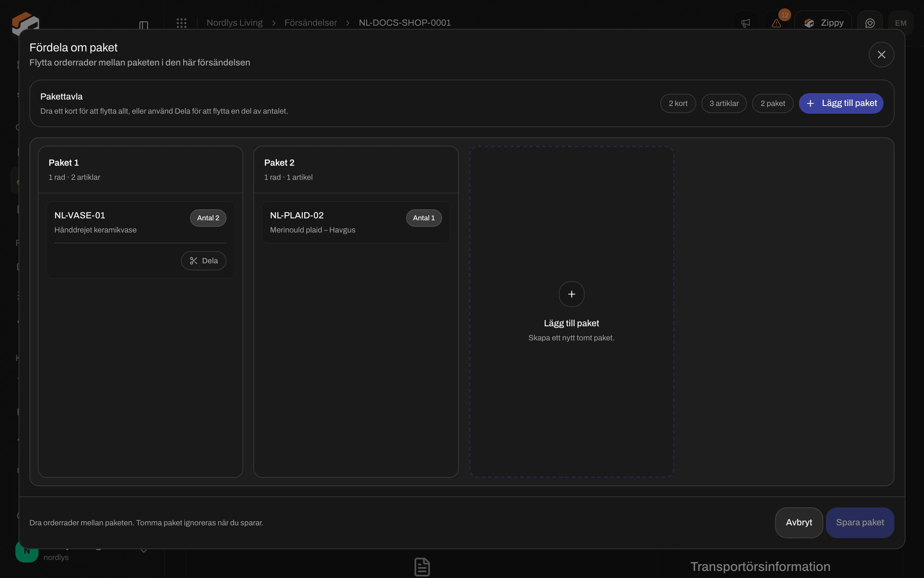Image resolution: width=924 pixels, height=578 pixels.
Task: Toggle the sidebar panel icon
Action: (143, 25)
